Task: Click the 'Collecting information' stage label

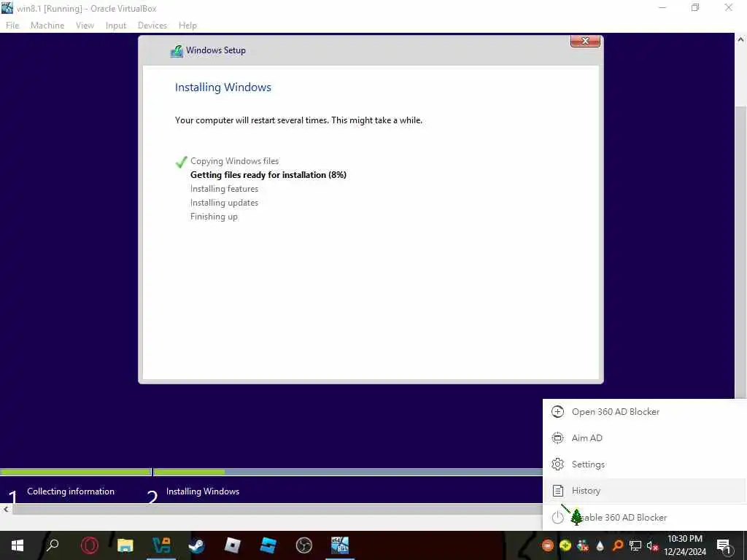Action: [71, 491]
